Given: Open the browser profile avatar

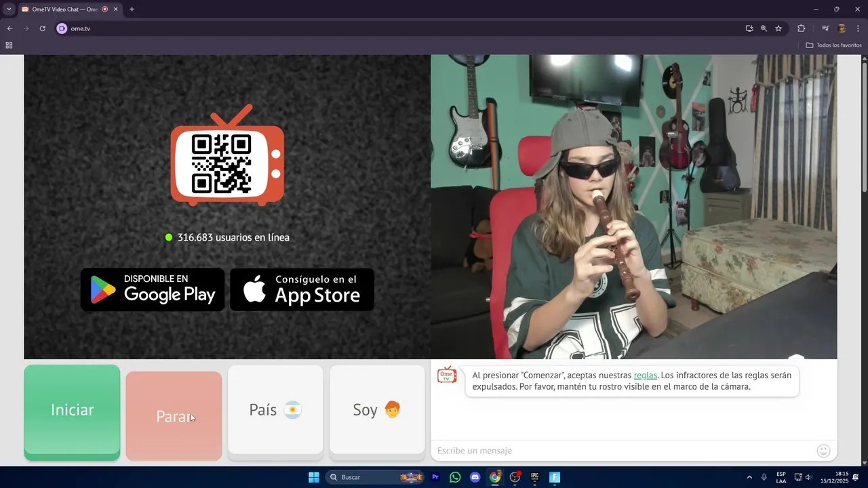Looking at the screenshot, I should pos(842,28).
